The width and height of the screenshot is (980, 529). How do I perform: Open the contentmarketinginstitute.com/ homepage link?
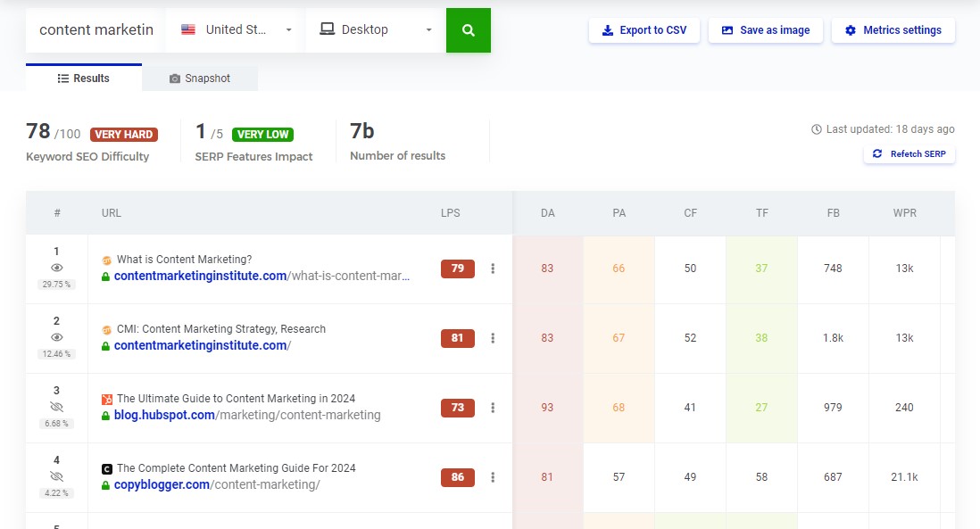pos(203,345)
